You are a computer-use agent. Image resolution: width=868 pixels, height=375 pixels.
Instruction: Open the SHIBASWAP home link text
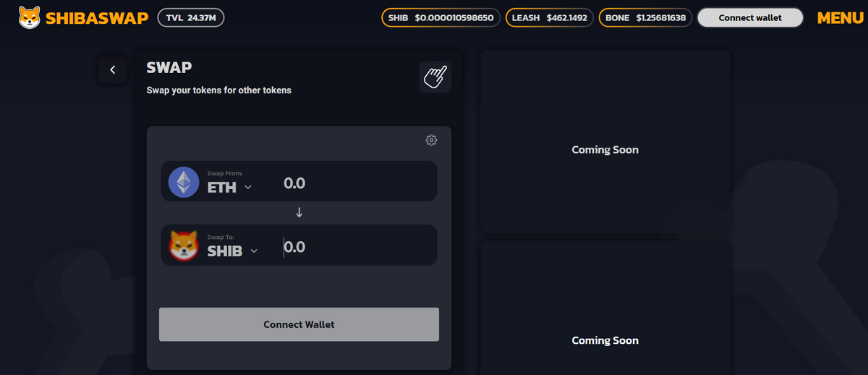click(x=97, y=18)
